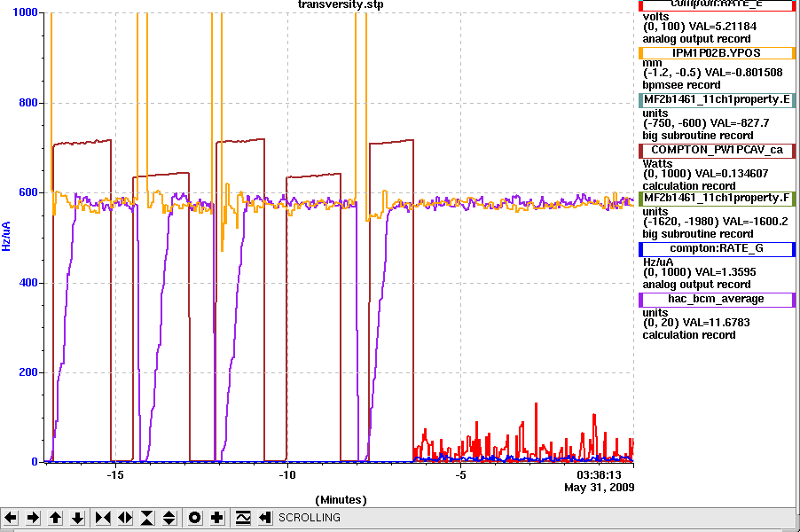Select the hac_bcm_average legend entry
The height and width of the screenshot is (532, 800).
click(x=717, y=299)
